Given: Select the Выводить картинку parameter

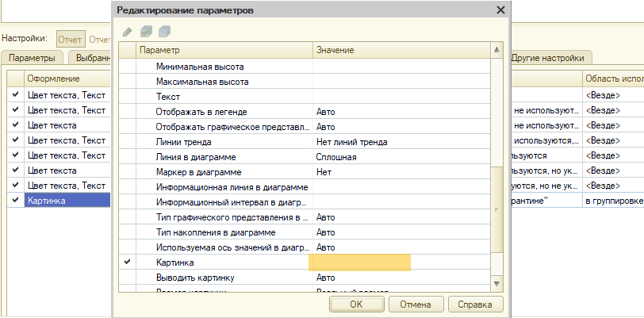Looking at the screenshot, I should click(195, 278).
